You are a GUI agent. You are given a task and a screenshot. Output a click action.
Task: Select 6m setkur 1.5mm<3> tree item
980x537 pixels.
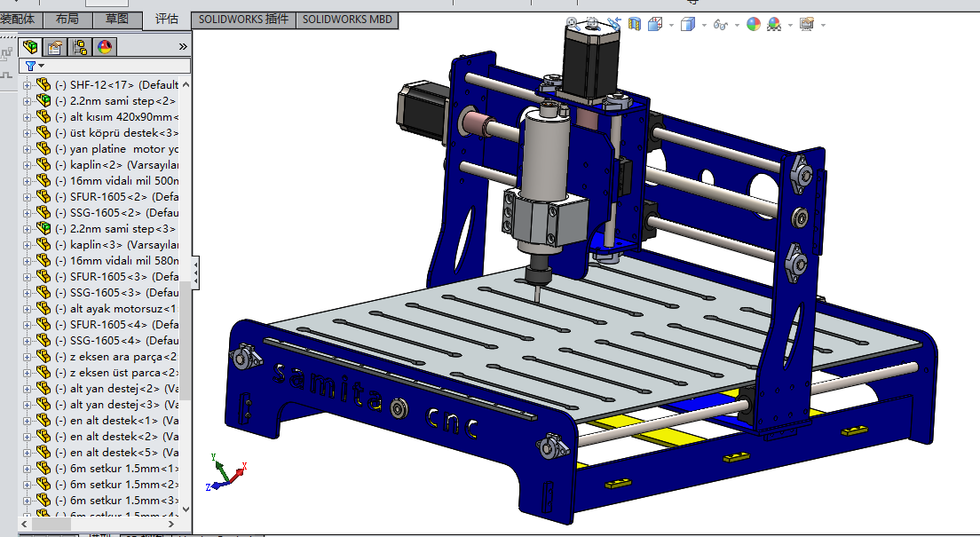click(116, 500)
